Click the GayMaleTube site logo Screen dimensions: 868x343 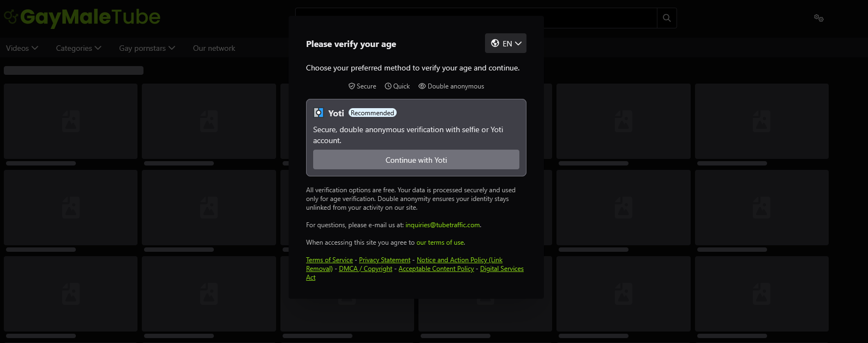[82, 17]
